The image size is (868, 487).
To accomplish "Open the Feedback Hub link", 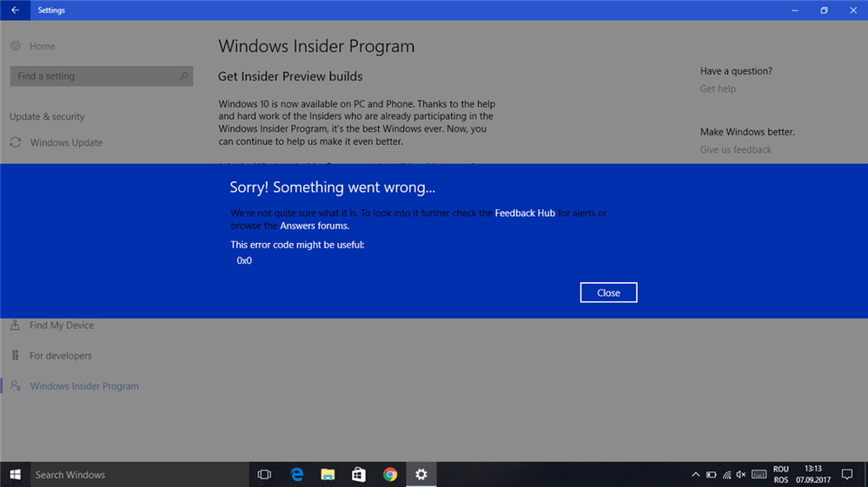I will 525,213.
